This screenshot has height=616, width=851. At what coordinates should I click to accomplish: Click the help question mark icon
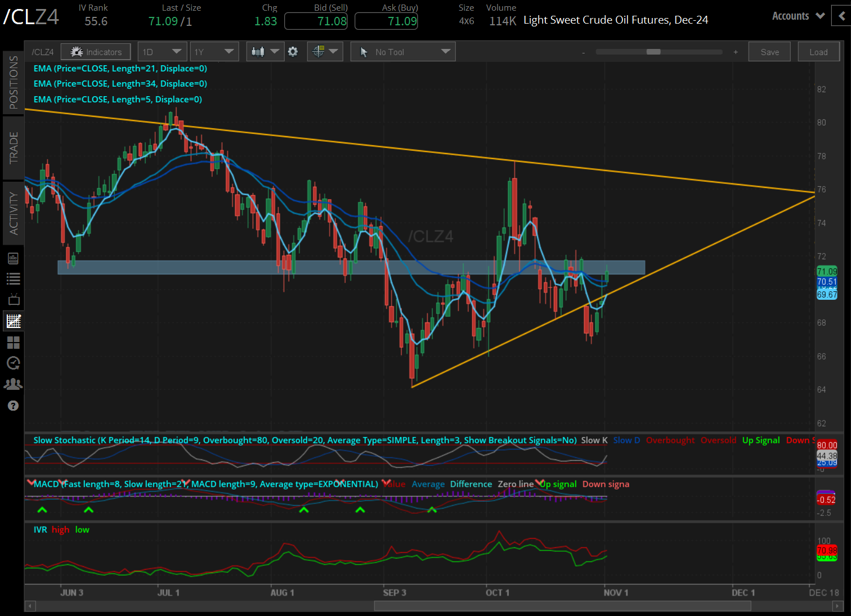[x=14, y=406]
